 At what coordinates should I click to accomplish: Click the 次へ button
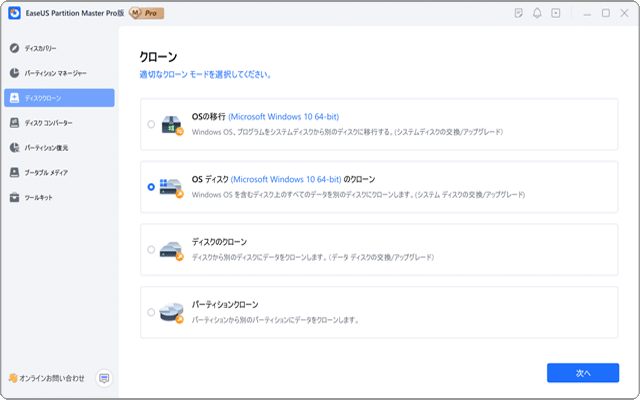[583, 373]
